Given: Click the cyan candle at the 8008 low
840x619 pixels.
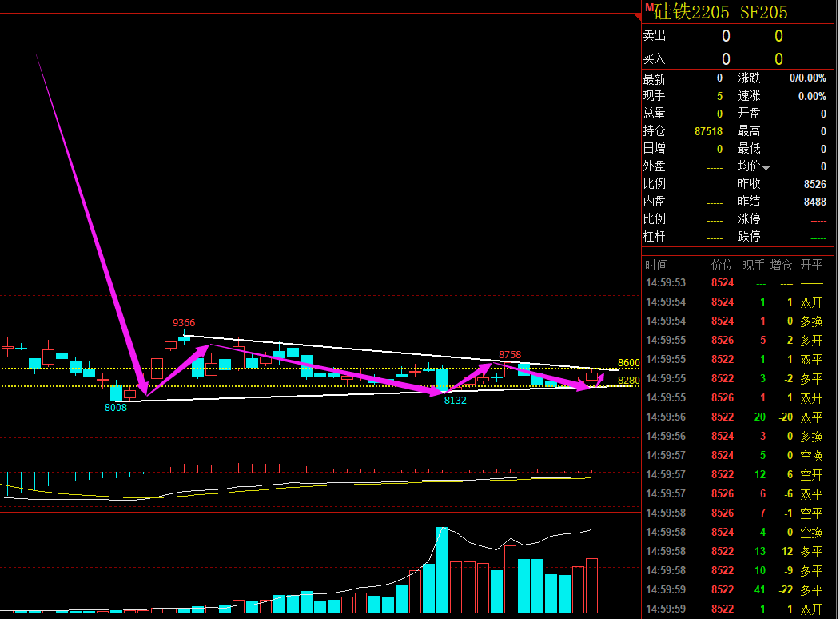Looking at the screenshot, I should (x=116, y=392).
